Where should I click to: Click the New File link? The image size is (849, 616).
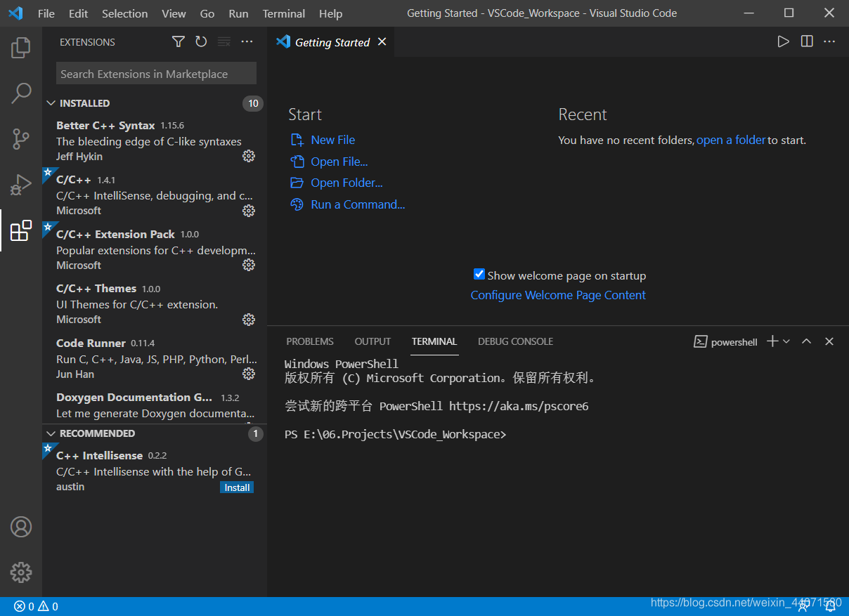tap(332, 140)
